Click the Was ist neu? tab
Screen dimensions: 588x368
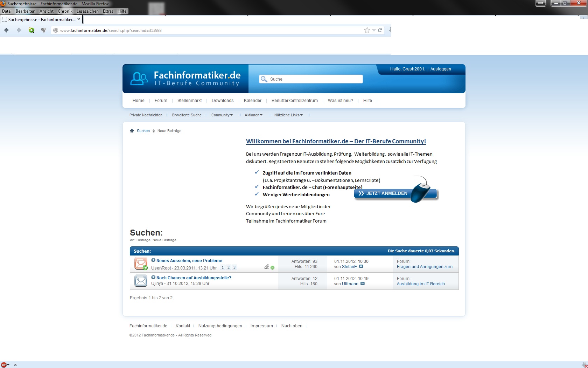340,100
